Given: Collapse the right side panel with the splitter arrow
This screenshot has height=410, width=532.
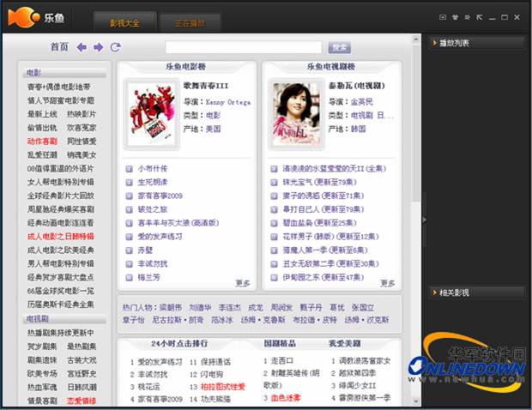Looking at the screenshot, I should pyautogui.click(x=424, y=220).
